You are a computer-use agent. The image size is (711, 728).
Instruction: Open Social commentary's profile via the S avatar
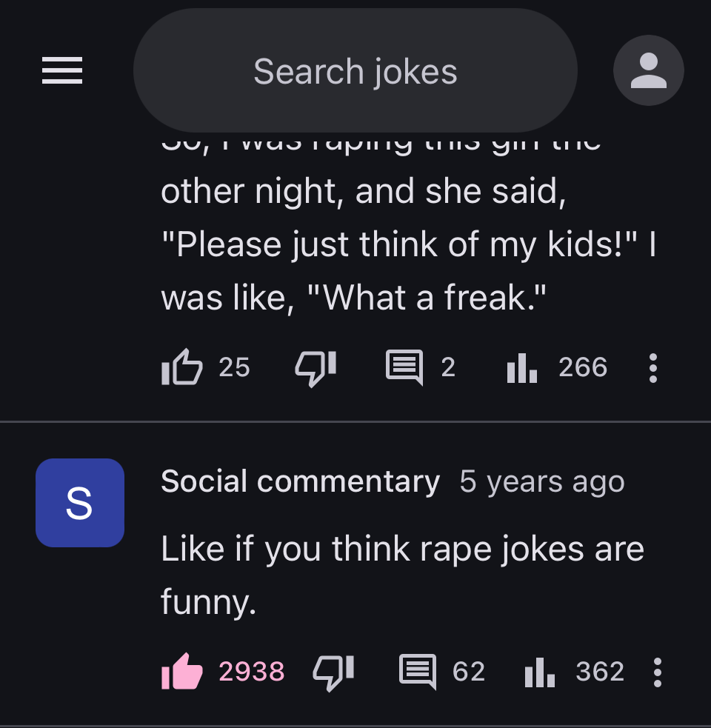click(x=79, y=502)
